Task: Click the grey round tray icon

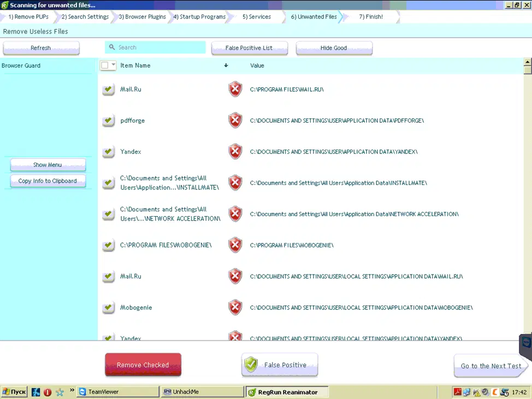Action: (486, 392)
